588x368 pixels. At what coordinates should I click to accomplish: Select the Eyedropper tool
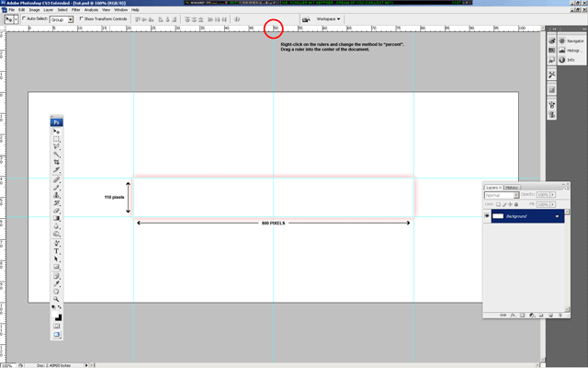pyautogui.click(x=56, y=284)
